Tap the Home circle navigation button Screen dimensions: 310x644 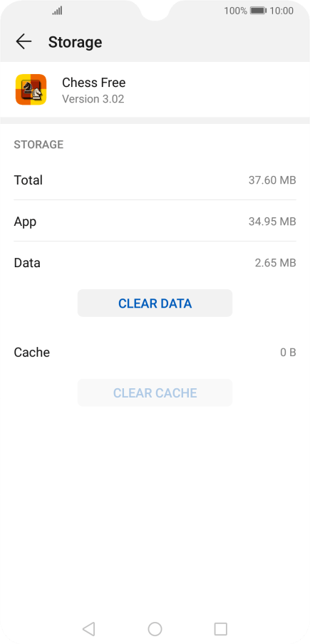click(155, 628)
